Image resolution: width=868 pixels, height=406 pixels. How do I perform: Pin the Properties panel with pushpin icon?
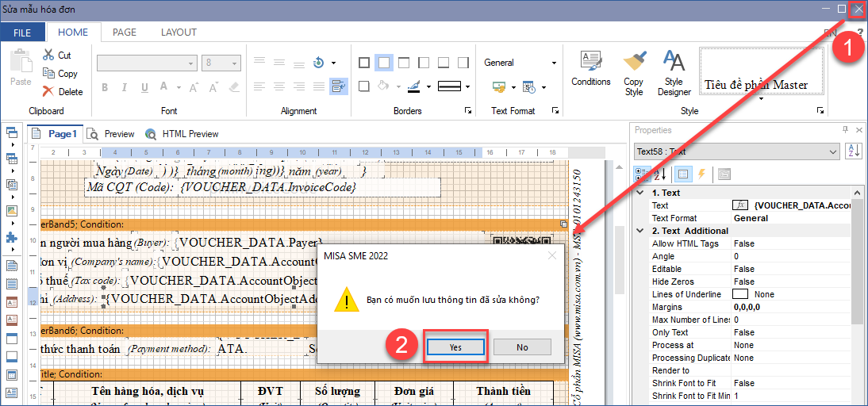(845, 130)
